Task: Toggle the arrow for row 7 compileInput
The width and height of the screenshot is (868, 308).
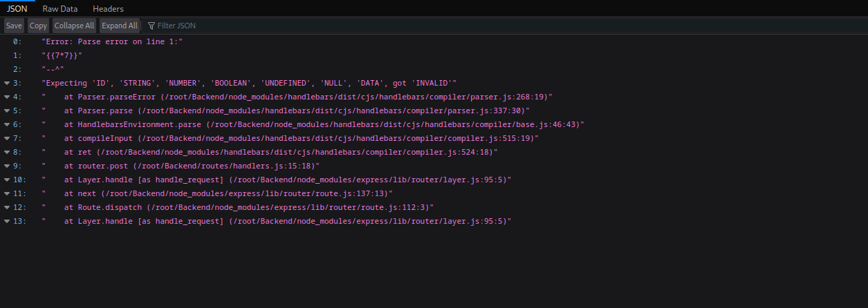Action: (7, 138)
